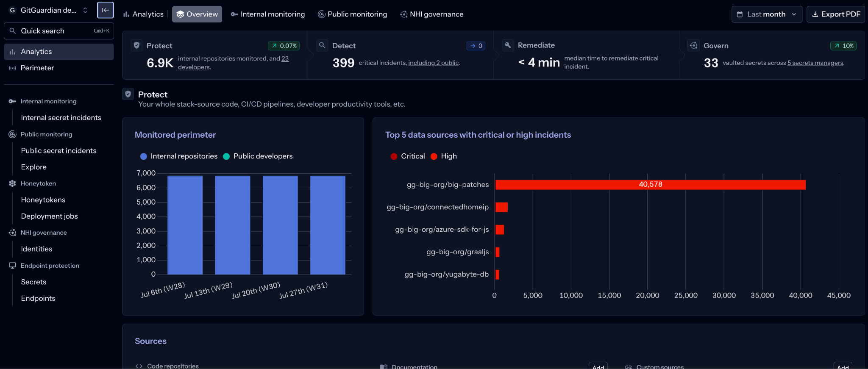
Task: Switch to the NHI governance tab
Action: (432, 14)
